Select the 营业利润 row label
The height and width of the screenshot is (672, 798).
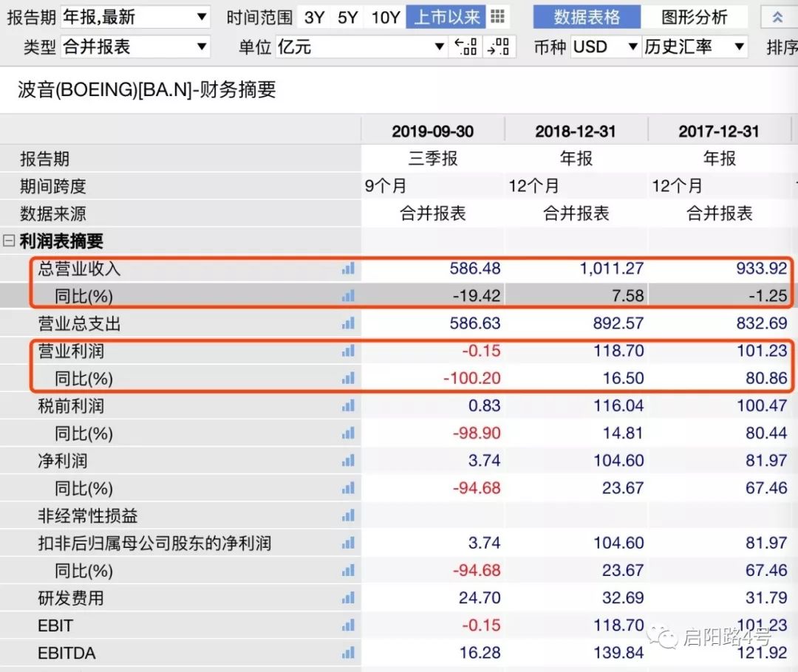pos(71,351)
